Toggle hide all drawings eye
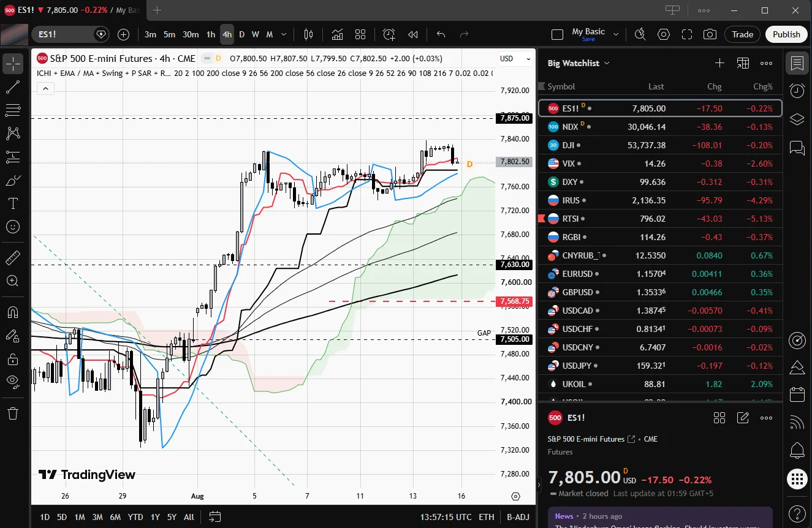The image size is (812, 528). pos(13,382)
